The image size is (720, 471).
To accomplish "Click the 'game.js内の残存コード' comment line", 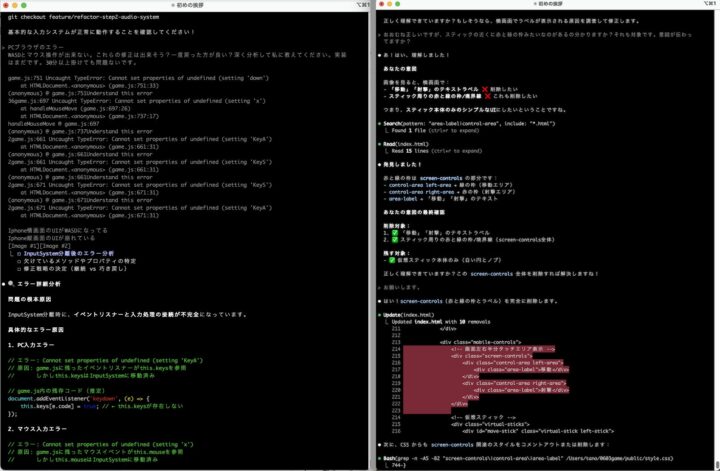I will coord(56,391).
